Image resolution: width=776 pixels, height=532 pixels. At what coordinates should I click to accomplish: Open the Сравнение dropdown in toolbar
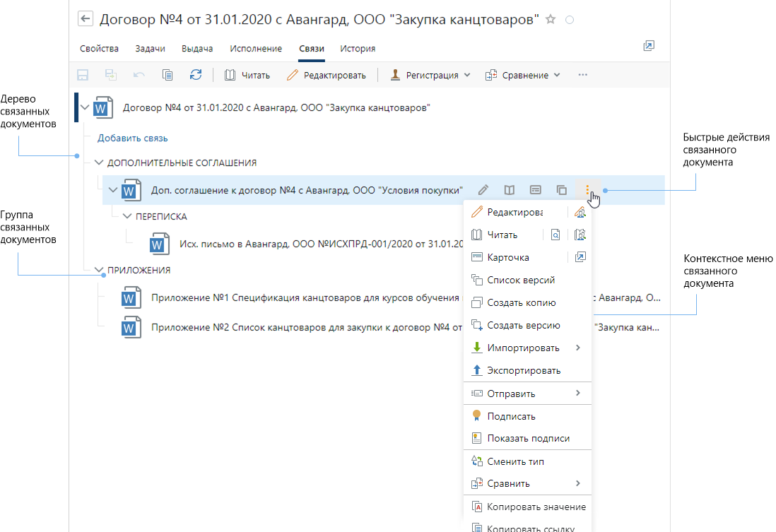(523, 75)
